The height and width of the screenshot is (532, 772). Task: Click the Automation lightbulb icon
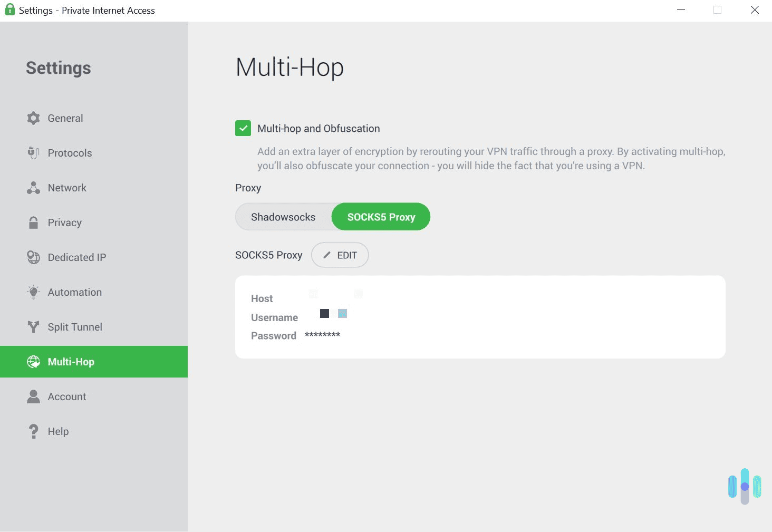tap(33, 292)
